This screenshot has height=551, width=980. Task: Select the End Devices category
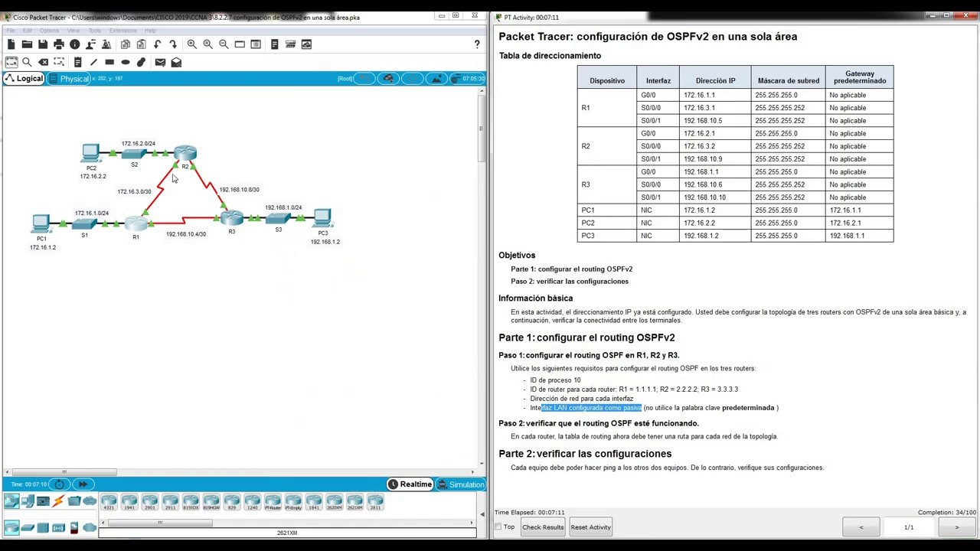click(27, 501)
